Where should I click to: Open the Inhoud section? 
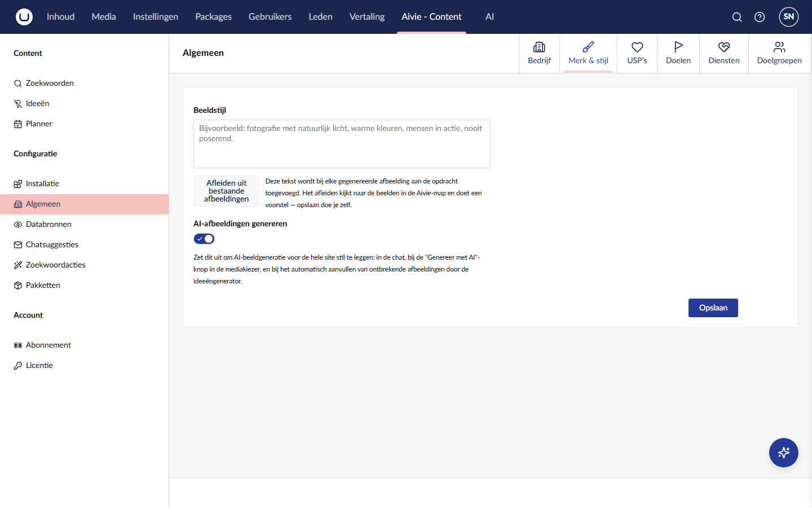[60, 17]
